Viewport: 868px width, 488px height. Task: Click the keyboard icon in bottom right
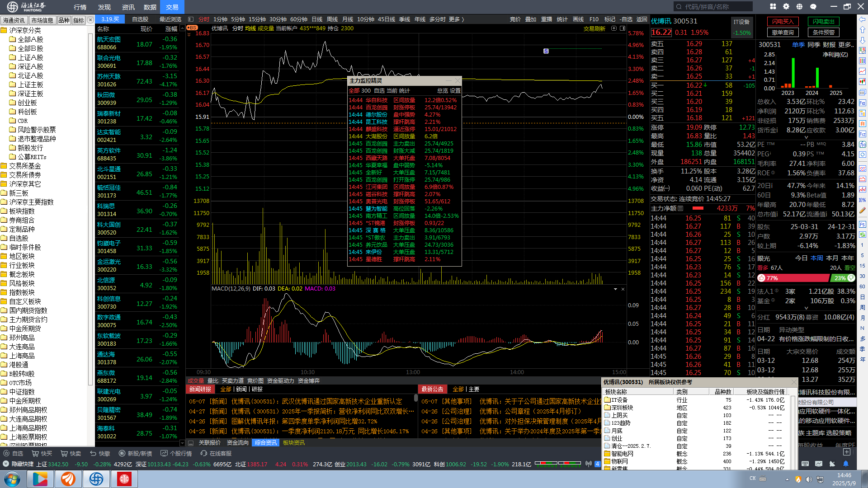(x=805, y=464)
